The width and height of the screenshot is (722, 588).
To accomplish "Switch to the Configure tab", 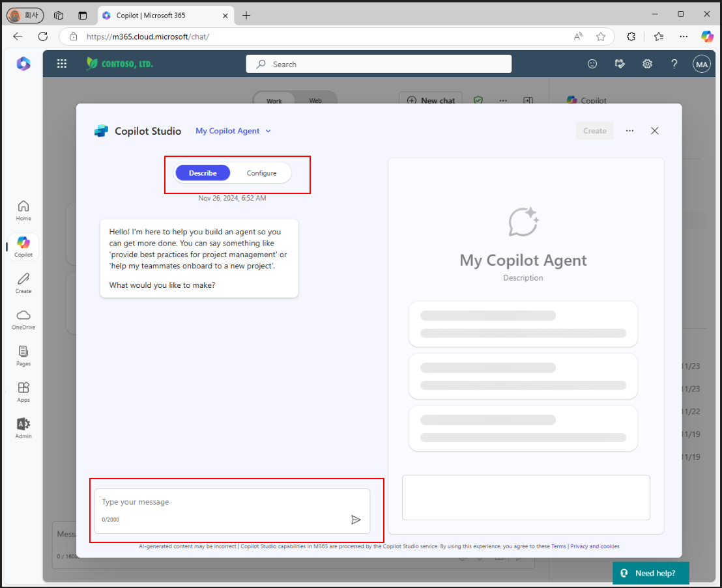I will (261, 173).
